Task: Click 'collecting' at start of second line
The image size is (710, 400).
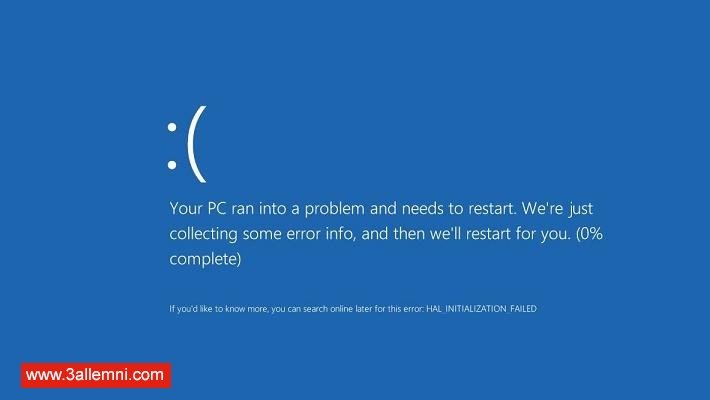Action: (x=203, y=234)
